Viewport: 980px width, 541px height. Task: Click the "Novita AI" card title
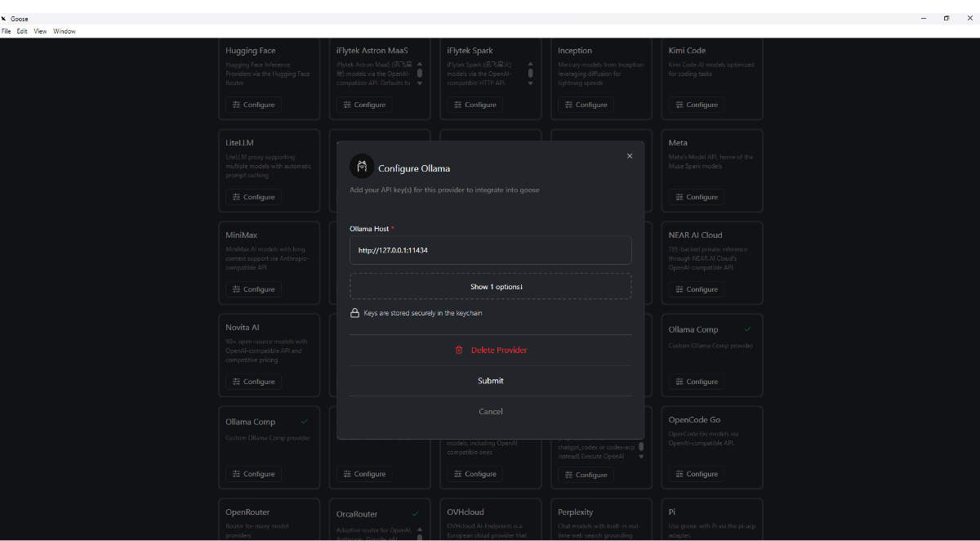click(243, 328)
